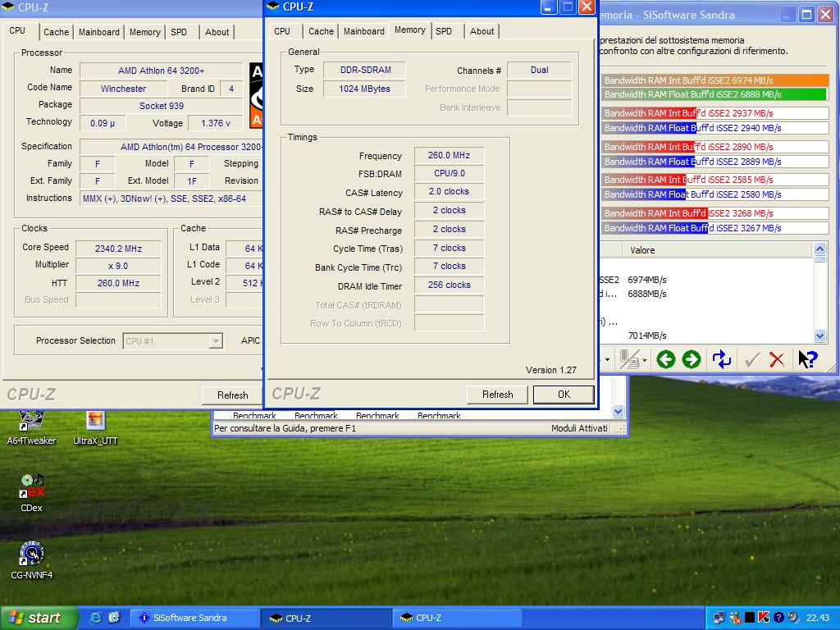Click the black square tray icon
Viewport: 840px width, 630px height.
pos(750,618)
